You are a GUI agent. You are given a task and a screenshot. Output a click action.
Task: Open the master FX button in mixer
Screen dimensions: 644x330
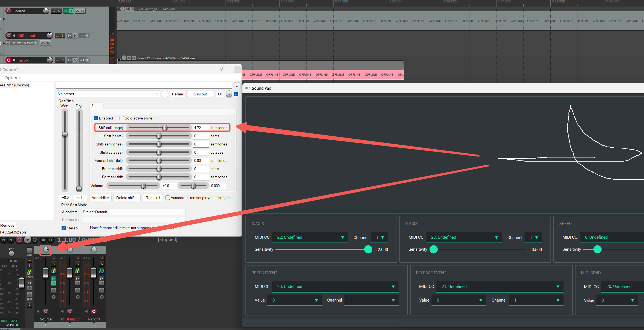pos(30,283)
